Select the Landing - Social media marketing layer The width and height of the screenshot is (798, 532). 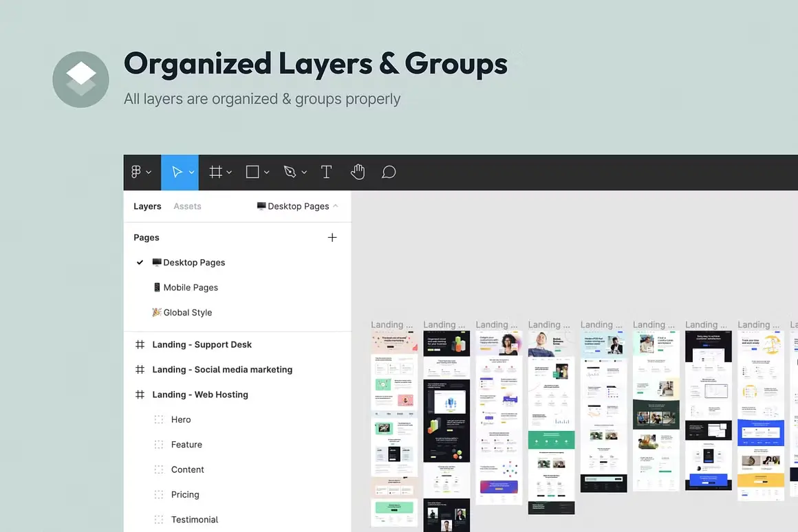coord(243,370)
